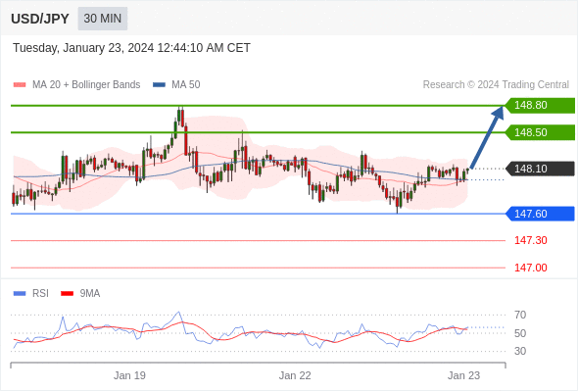
Task: Select the 148.50 green price tag
Action: tap(540, 132)
